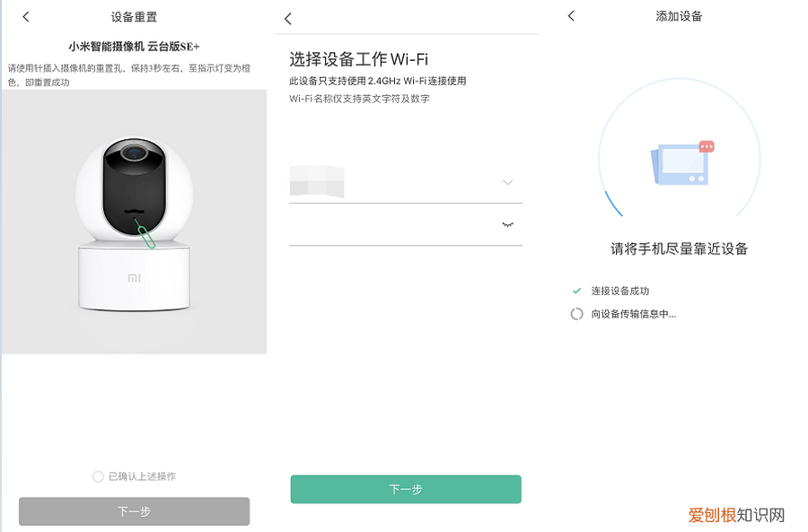Toggle password visibility with the closed-eye icon
Screen dimensions: 808x532
(507, 225)
